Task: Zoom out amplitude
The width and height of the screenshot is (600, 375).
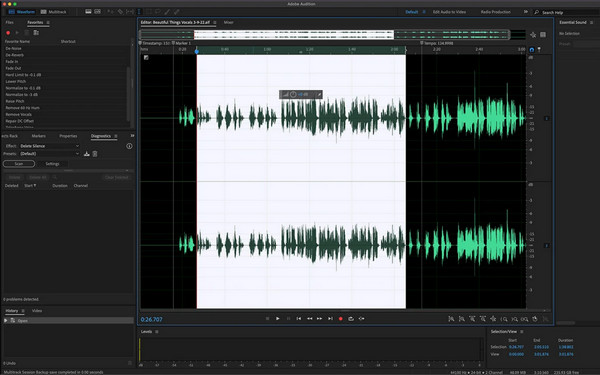Action: coord(462,319)
